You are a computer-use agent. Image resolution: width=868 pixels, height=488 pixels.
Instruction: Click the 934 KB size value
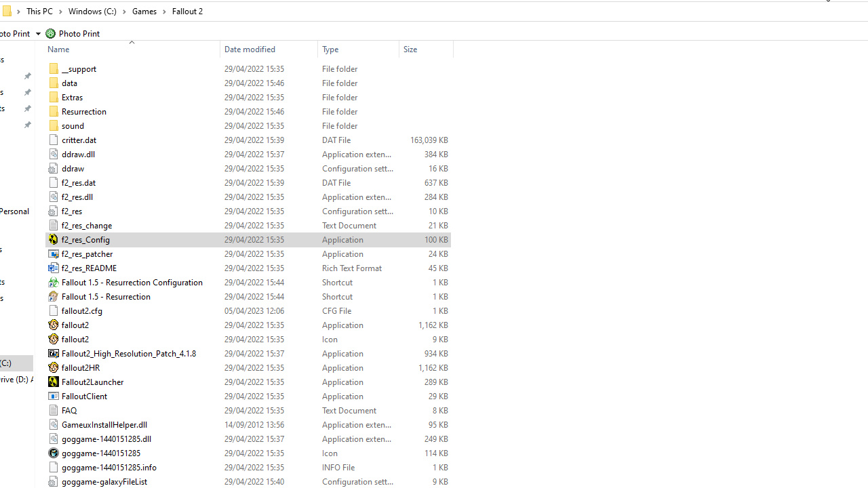tap(436, 353)
